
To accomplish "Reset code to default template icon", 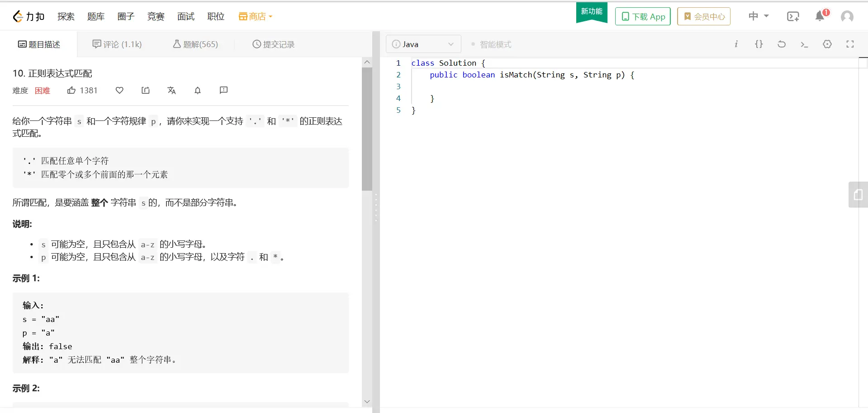I will [782, 44].
